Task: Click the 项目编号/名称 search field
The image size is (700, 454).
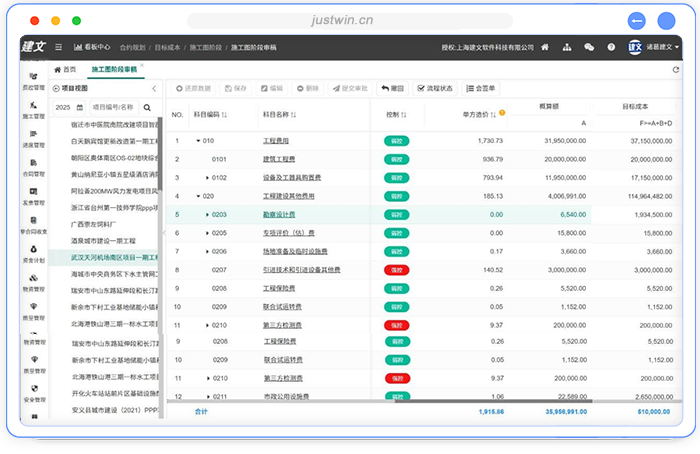Action: (x=112, y=107)
